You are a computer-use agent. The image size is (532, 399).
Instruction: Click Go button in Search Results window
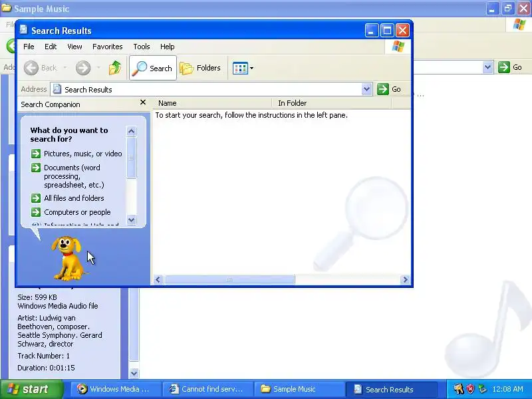[389, 89]
